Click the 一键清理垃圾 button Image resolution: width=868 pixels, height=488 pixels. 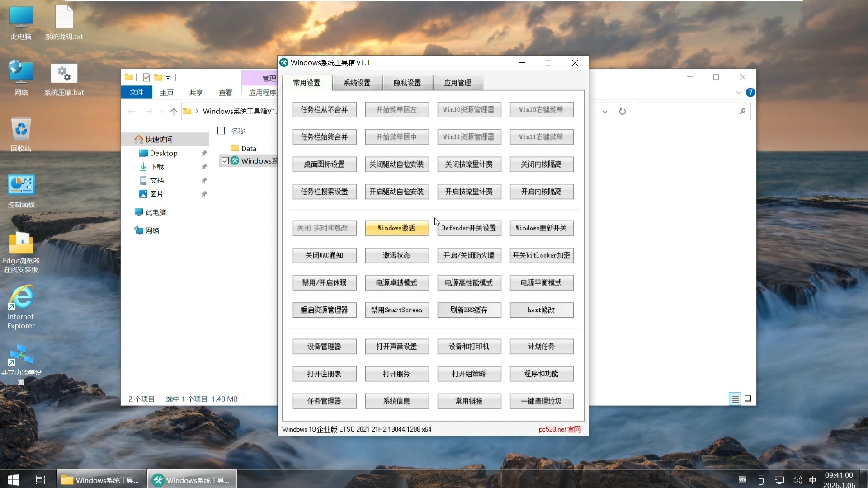click(x=542, y=401)
